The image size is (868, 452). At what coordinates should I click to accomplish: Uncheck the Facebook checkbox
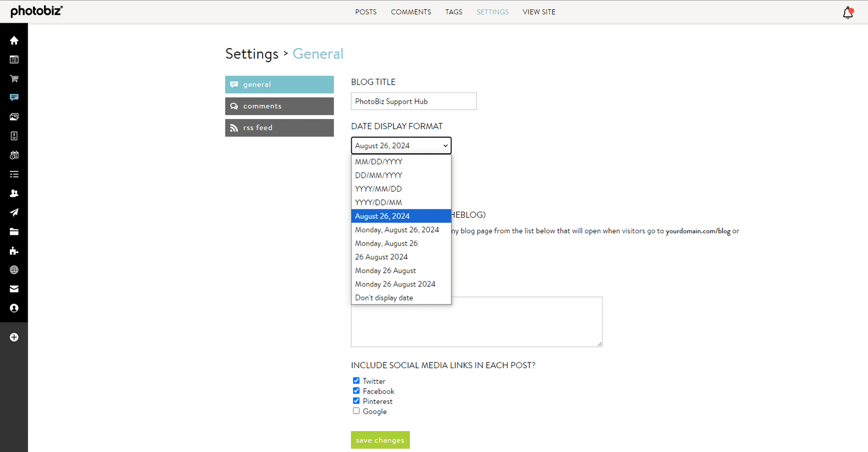point(356,391)
